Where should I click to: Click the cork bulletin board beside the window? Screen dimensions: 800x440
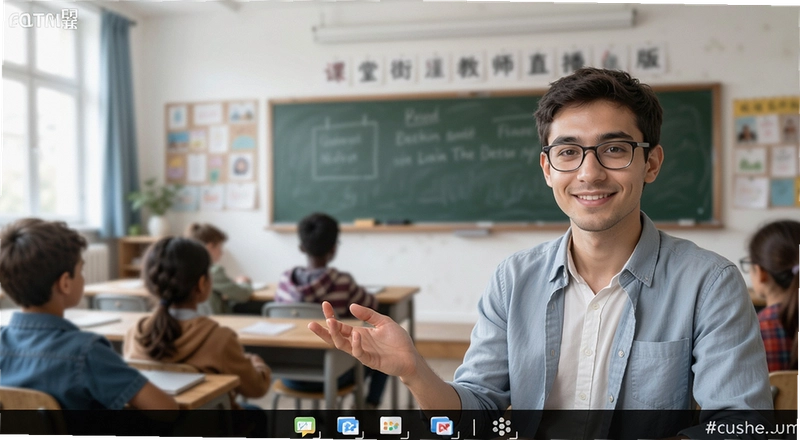tap(211, 155)
